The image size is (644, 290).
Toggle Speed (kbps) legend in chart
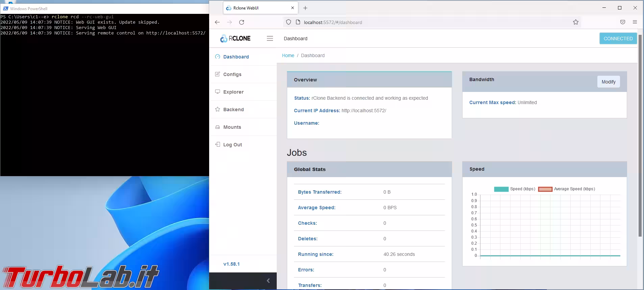click(x=514, y=189)
